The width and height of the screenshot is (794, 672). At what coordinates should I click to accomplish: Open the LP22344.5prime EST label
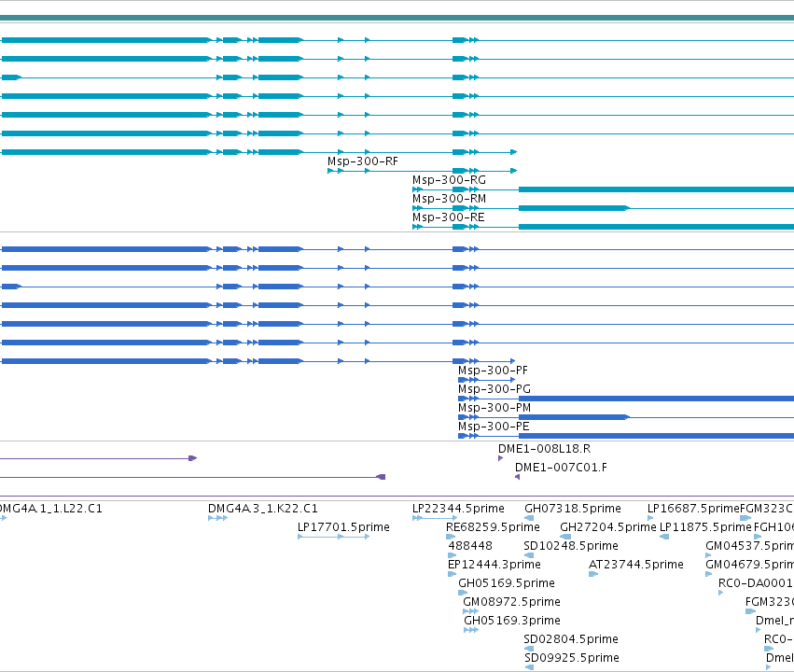tap(458, 509)
